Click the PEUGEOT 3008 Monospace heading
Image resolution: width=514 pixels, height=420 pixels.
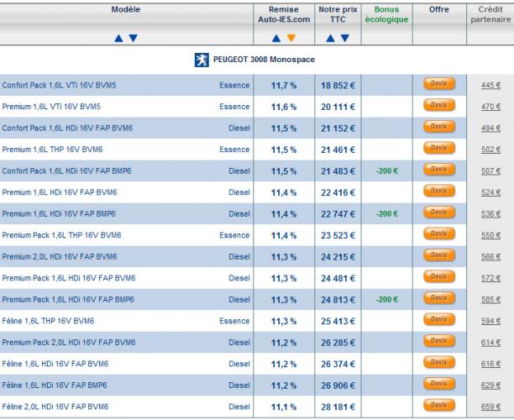[265, 60]
